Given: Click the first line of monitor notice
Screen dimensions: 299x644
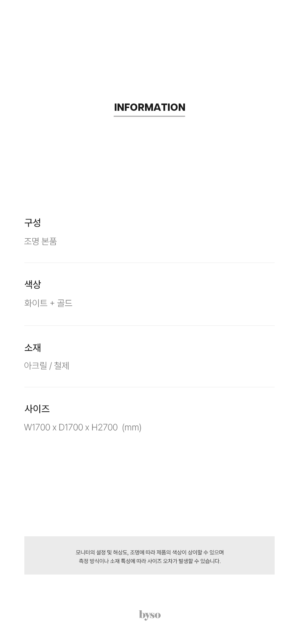Looking at the screenshot, I should 149,552.
